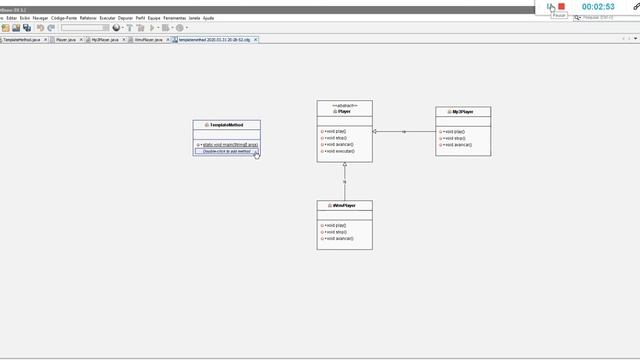Select the Mp3Player class title
This screenshot has width=640, height=360.
[x=463, y=111]
